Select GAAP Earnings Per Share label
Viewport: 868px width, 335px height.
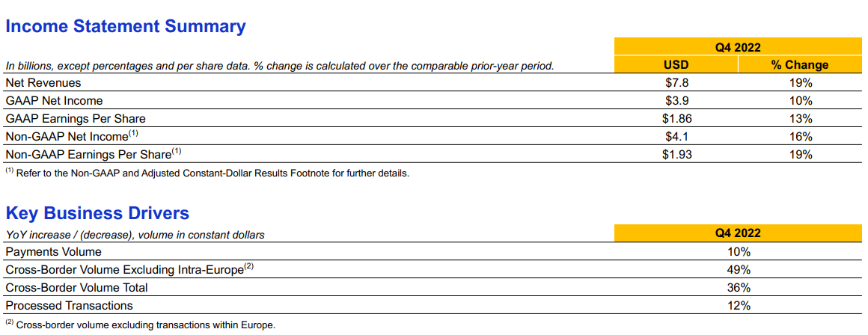[76, 118]
